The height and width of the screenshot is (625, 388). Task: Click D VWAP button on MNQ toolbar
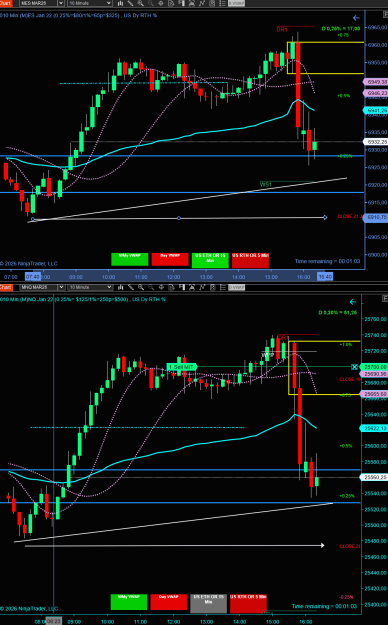click(236, 287)
